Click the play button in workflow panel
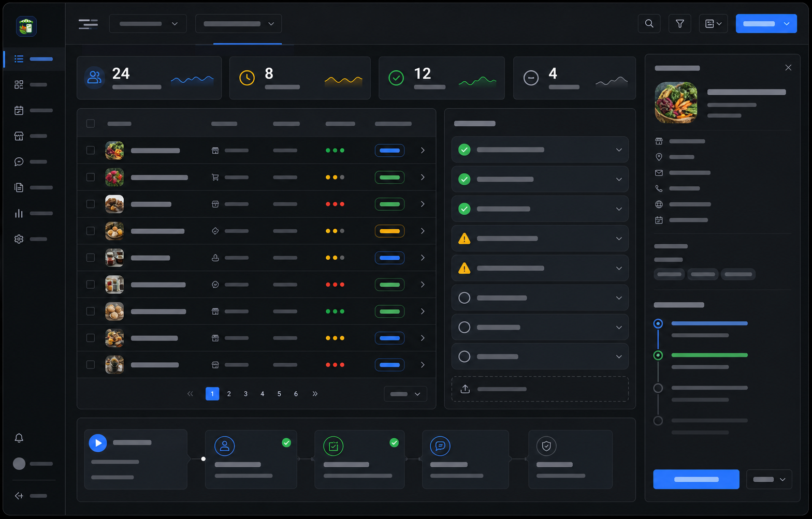 (x=98, y=443)
